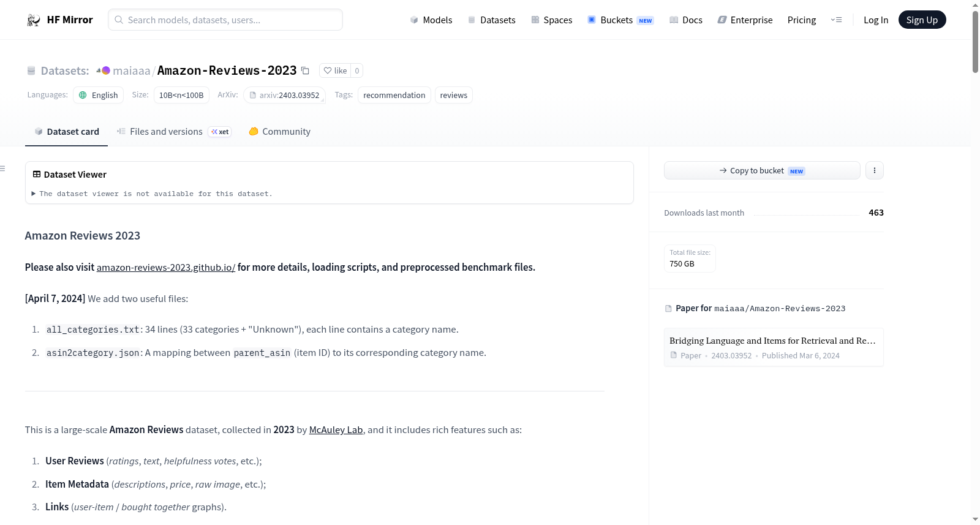
Task: Click the Amazon Reviews 2023 heading
Action: point(83,236)
